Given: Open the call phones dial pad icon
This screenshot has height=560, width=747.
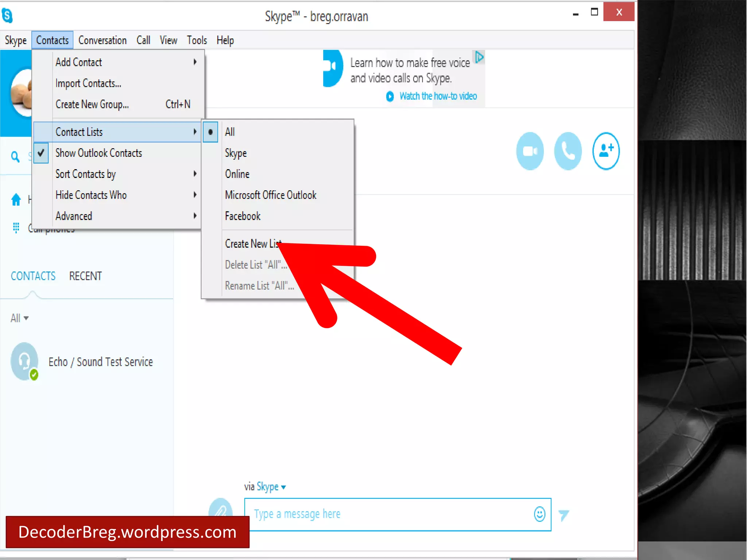Looking at the screenshot, I should tap(16, 228).
